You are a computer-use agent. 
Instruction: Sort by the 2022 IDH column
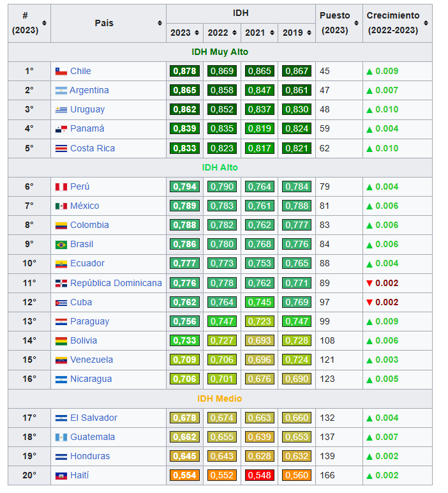click(234, 33)
